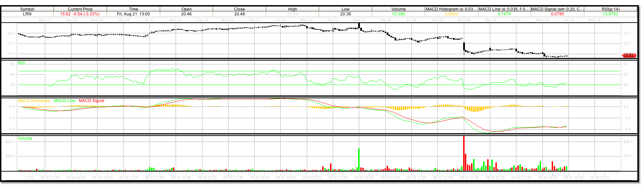
Task: Click the red current price change value
Action: (x=80, y=14)
